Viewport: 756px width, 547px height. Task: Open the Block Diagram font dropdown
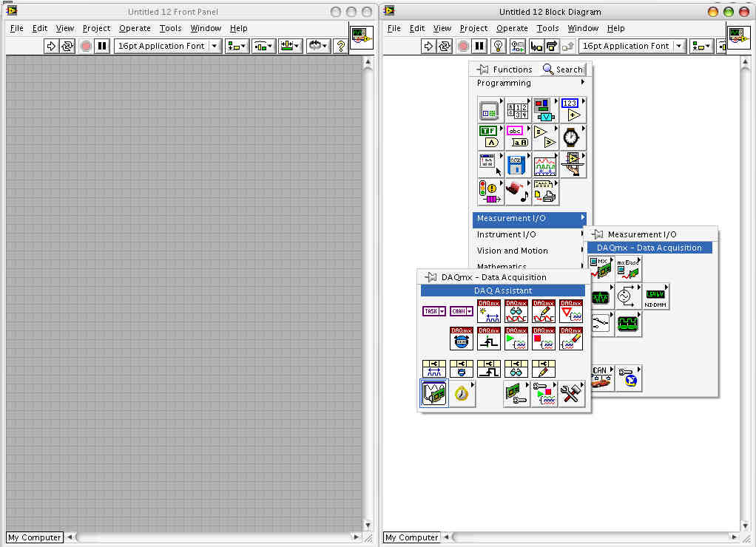[632, 46]
